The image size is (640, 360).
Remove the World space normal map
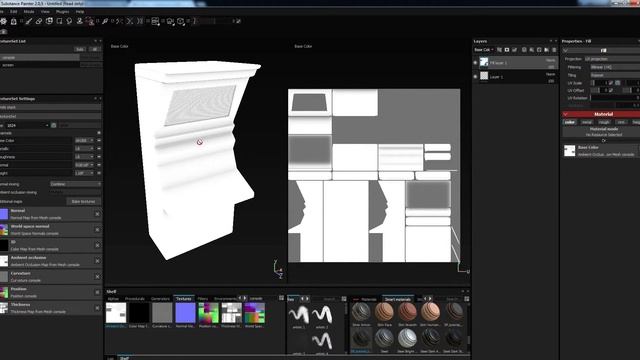(97, 230)
